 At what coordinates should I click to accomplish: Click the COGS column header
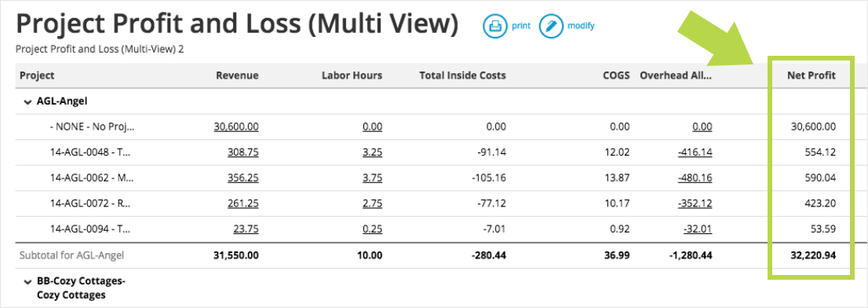(x=617, y=75)
